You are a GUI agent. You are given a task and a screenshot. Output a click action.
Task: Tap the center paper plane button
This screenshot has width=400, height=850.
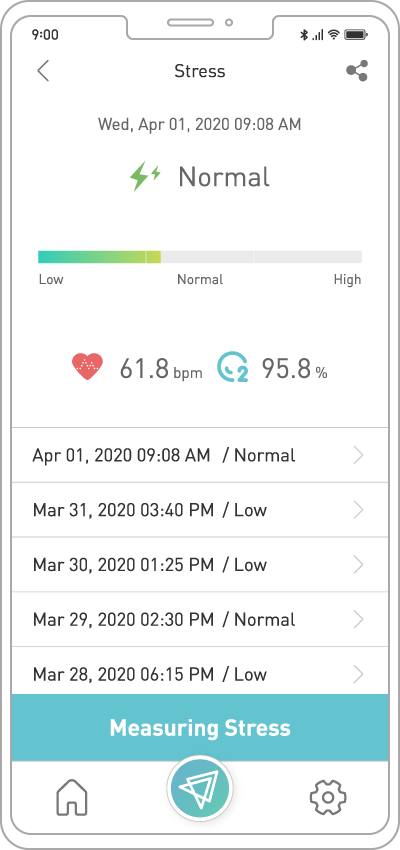point(200,789)
